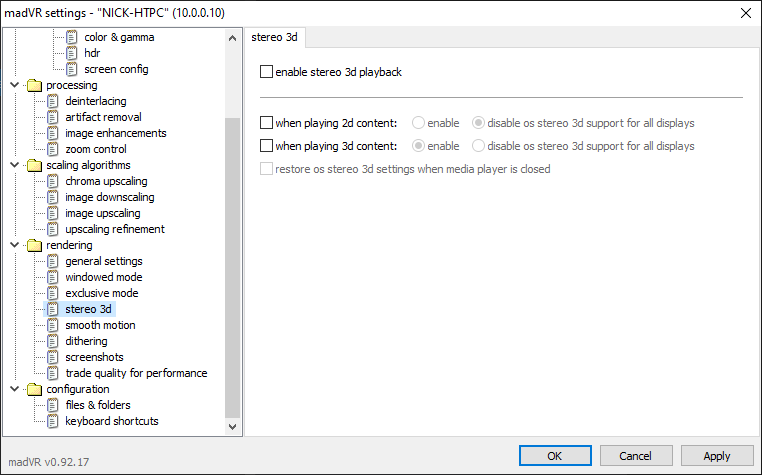Collapse the scaling algorithms node
Image resolution: width=762 pixels, height=475 pixels.
click(13, 165)
